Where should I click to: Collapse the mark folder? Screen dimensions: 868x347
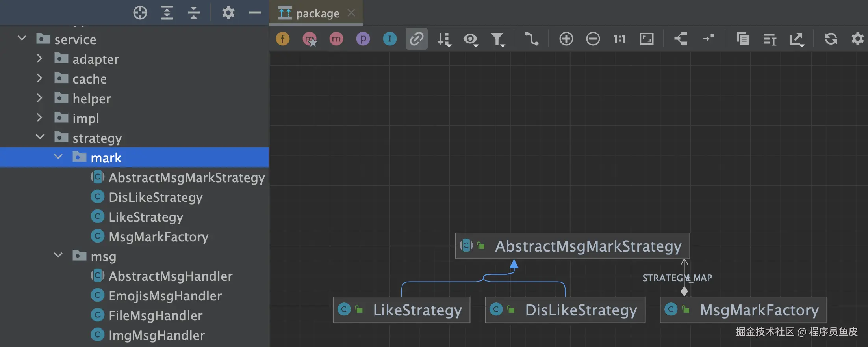58,157
